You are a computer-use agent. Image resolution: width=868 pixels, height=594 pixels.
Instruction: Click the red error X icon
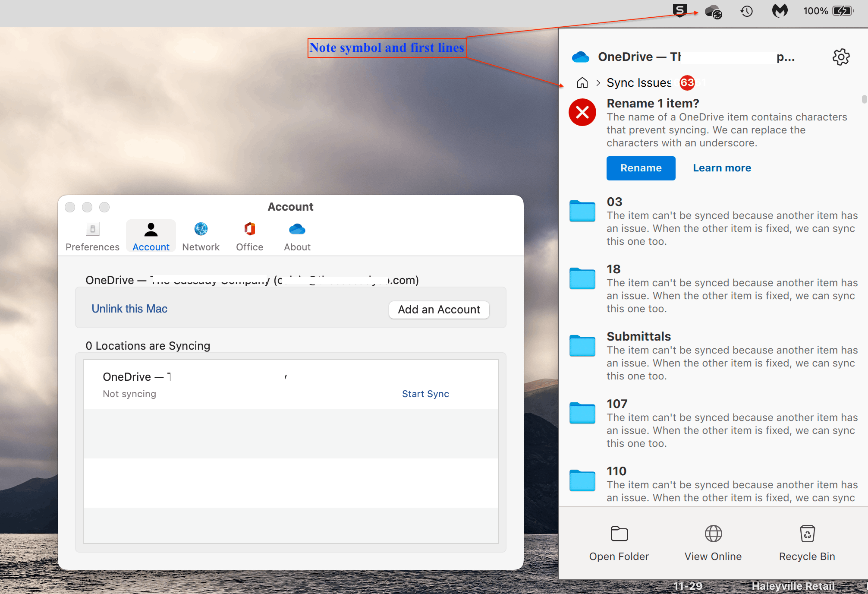[x=582, y=112]
